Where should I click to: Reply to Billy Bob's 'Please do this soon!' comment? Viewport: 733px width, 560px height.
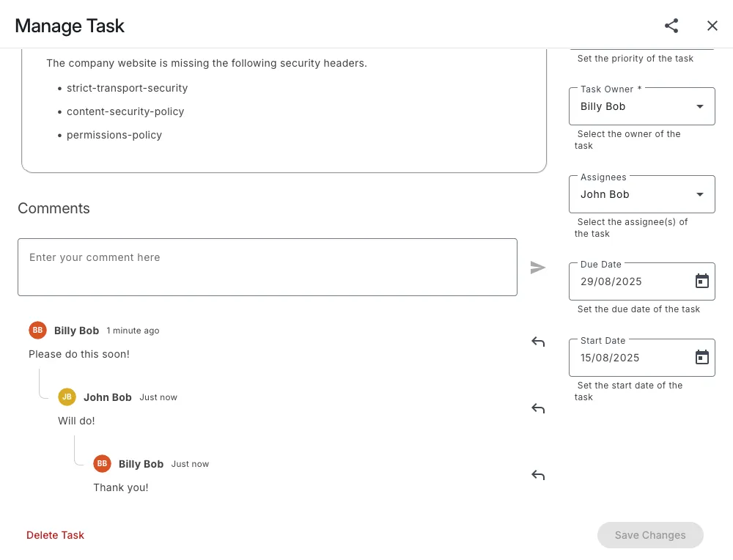tap(538, 342)
